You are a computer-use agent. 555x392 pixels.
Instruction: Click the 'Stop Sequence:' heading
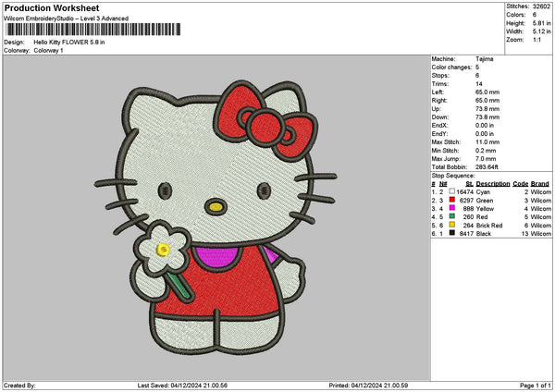point(452,176)
